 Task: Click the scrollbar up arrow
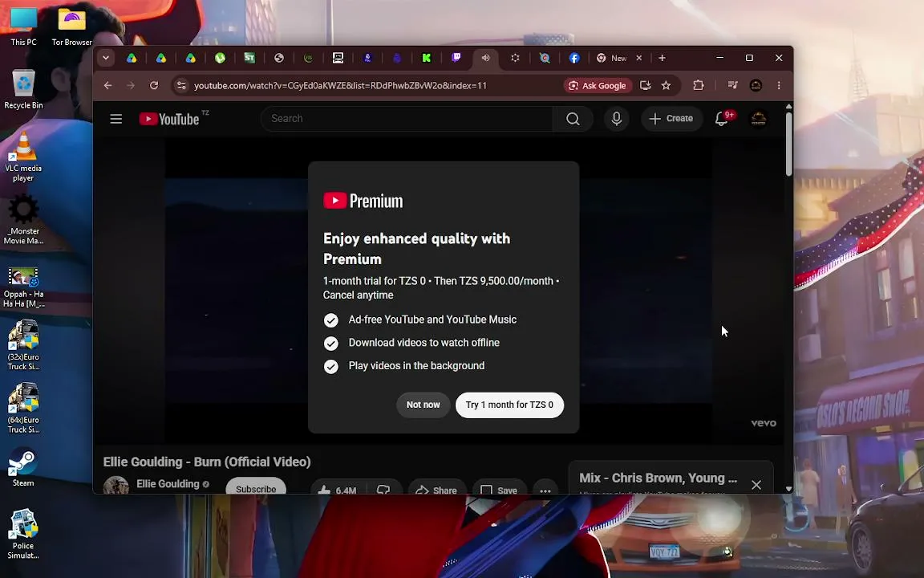coord(788,106)
